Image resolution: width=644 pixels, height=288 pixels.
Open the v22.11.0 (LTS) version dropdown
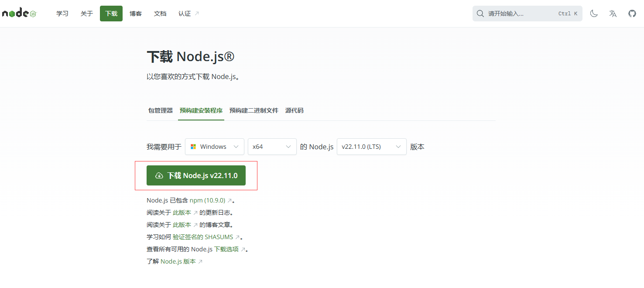click(371, 147)
